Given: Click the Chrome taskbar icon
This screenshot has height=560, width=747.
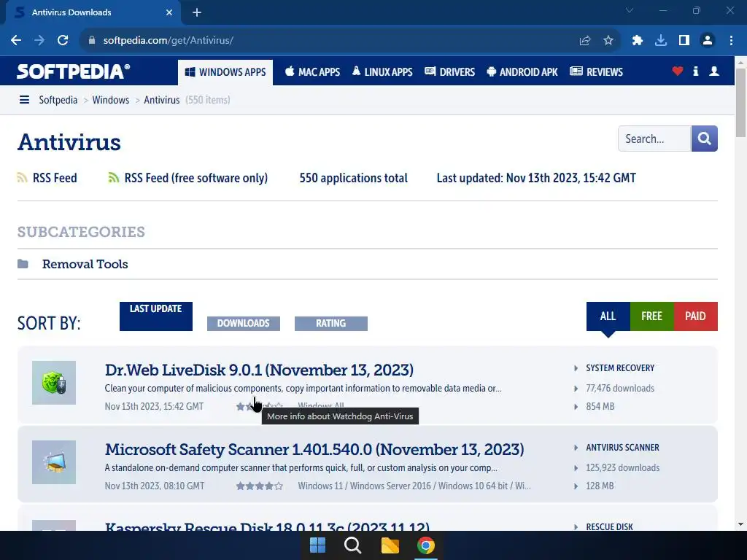Looking at the screenshot, I should tap(426, 545).
